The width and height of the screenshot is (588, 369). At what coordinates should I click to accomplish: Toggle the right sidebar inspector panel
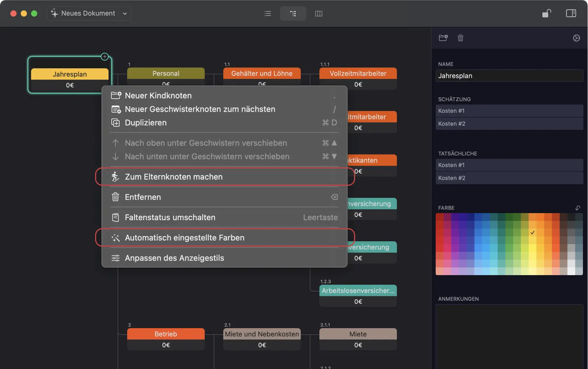pos(571,13)
